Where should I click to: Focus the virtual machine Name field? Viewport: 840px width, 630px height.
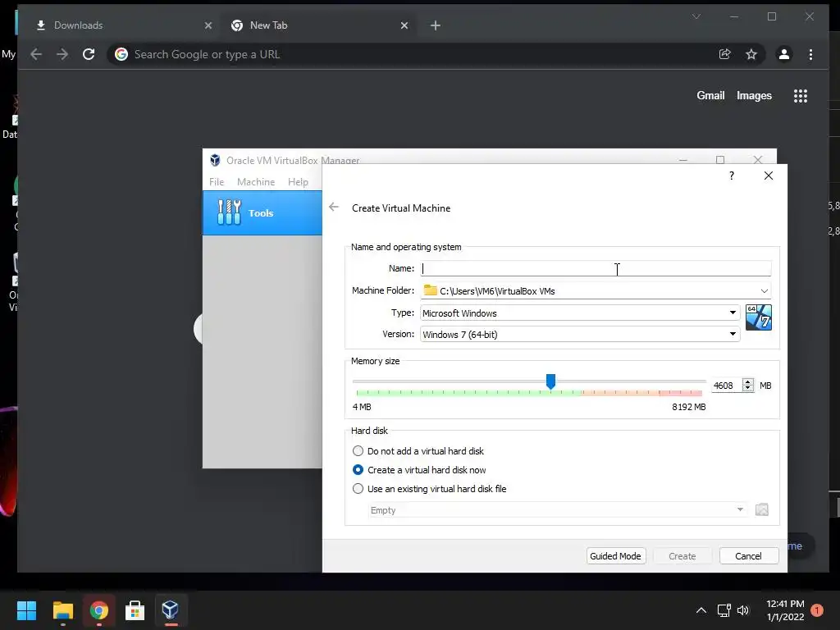point(596,268)
